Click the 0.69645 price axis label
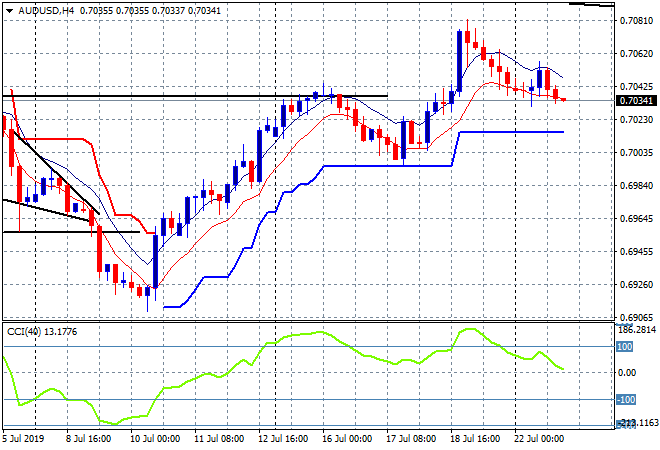The image size is (660, 450). coord(636,218)
